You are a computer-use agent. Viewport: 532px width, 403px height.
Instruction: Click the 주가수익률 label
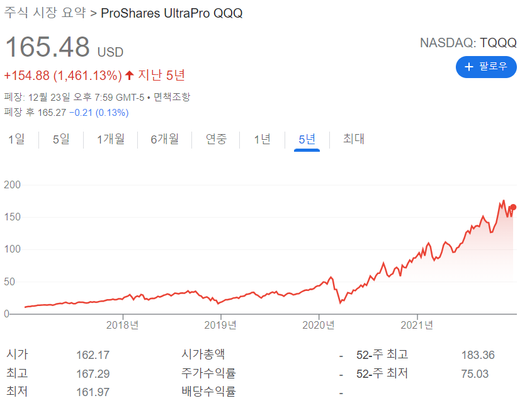208,373
